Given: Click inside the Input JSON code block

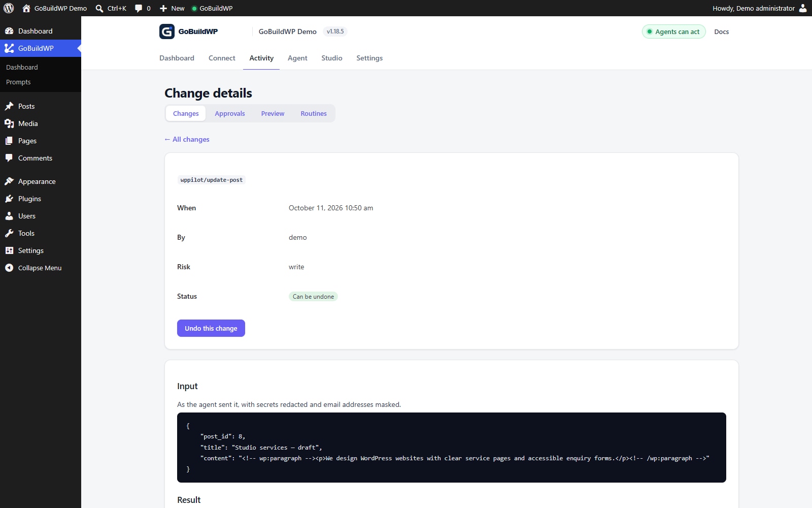Looking at the screenshot, I should pyautogui.click(x=452, y=448).
